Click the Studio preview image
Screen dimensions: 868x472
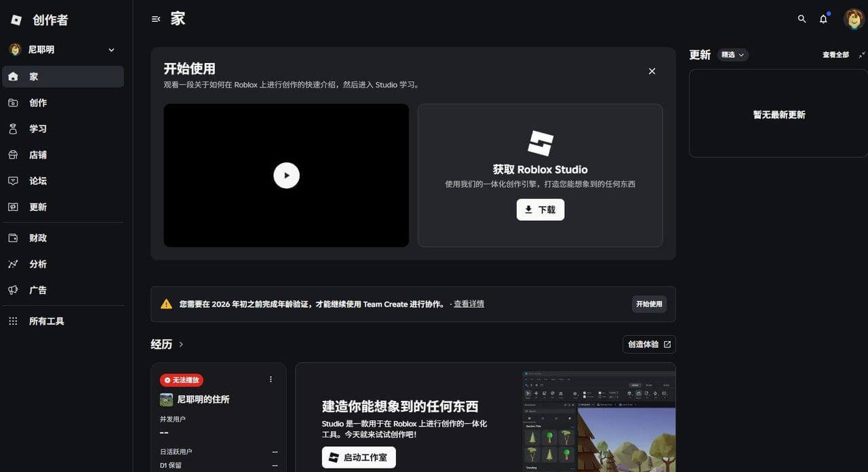coord(599,421)
